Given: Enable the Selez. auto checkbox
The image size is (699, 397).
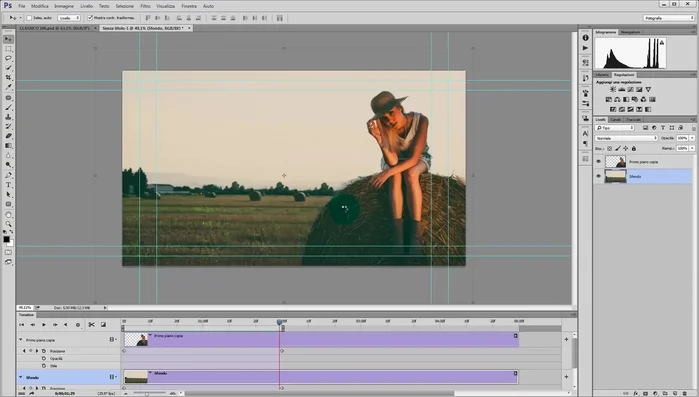Looking at the screenshot, I should click(x=29, y=18).
